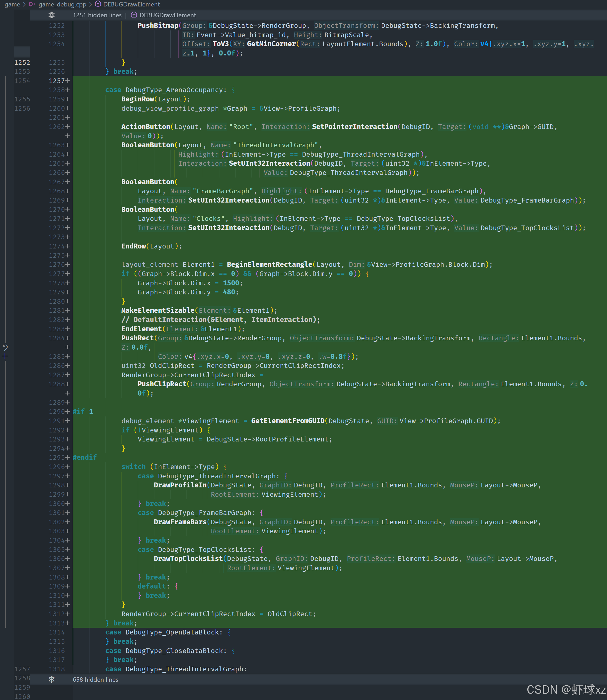Image resolution: width=607 pixels, height=700 pixels.
Task: Click the C++ file icon in breadcrumb
Action: [32, 4]
